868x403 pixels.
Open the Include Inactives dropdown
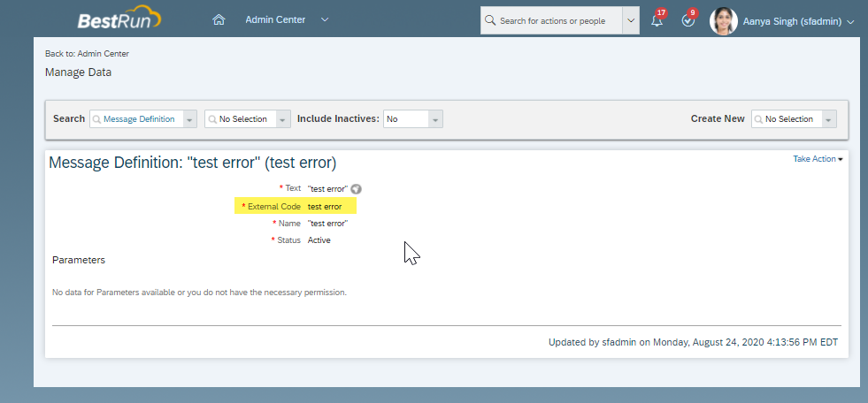pyautogui.click(x=435, y=119)
